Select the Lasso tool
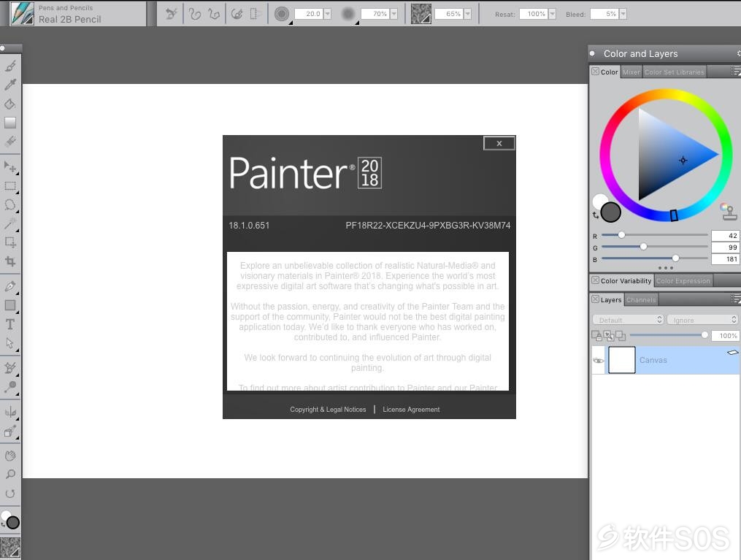Screen dimensions: 741x560 (10, 204)
